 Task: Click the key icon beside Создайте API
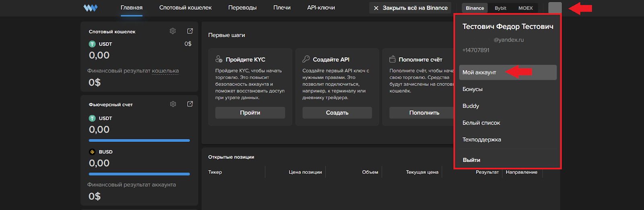click(x=306, y=59)
